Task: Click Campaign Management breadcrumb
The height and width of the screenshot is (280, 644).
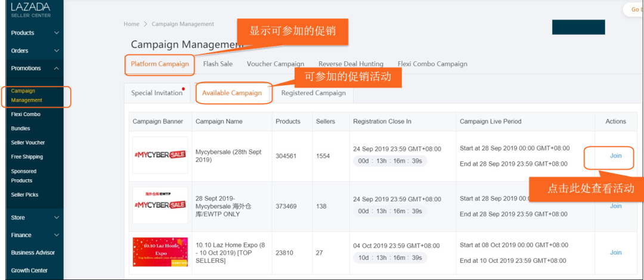Action: coord(183,24)
